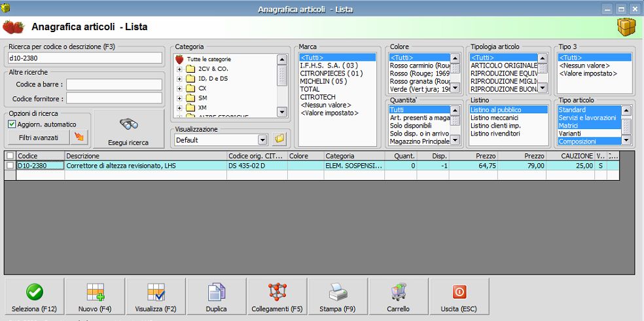644x321 pixels.
Task: Click DS 435-02 D original code cell
Action: click(257, 166)
